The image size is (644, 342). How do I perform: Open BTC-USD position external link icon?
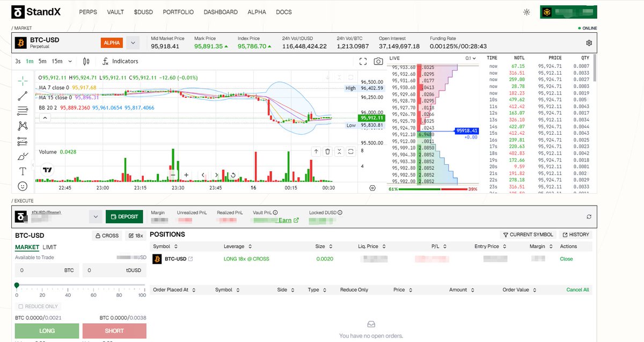[x=191, y=259]
